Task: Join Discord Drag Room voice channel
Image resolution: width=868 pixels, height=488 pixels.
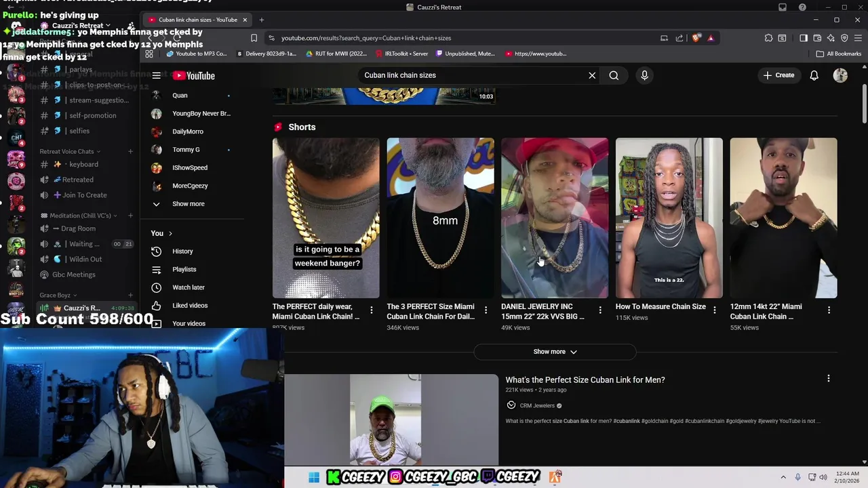Action: pyautogui.click(x=78, y=229)
